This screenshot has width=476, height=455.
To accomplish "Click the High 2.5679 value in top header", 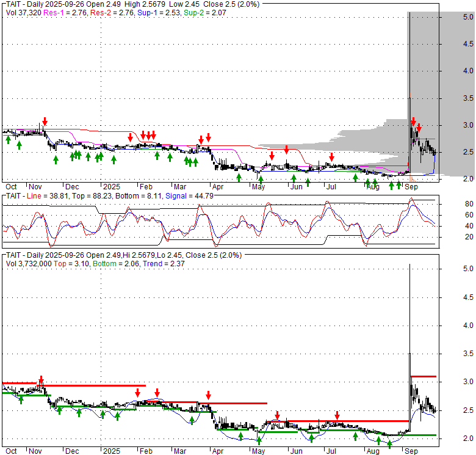I will pyautogui.click(x=145, y=4).
